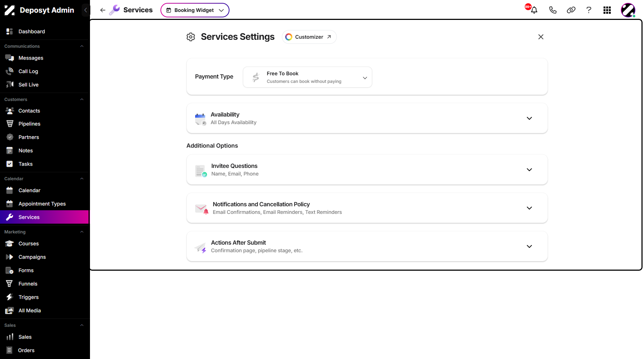Open the apps grid icon
The image size is (644, 359).
pos(607,10)
